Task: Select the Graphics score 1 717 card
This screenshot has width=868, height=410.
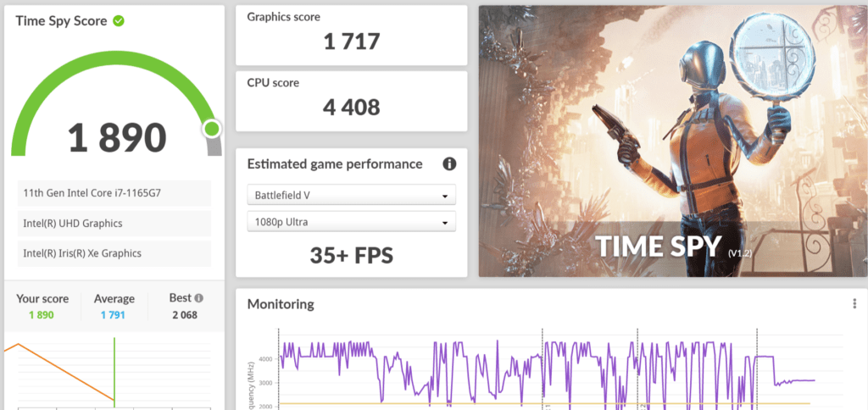Action: (x=351, y=35)
